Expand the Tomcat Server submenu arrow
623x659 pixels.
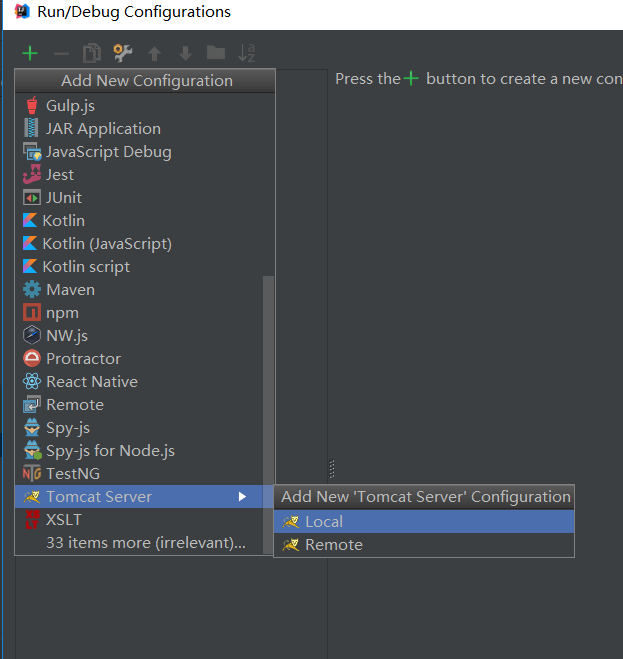pos(242,497)
